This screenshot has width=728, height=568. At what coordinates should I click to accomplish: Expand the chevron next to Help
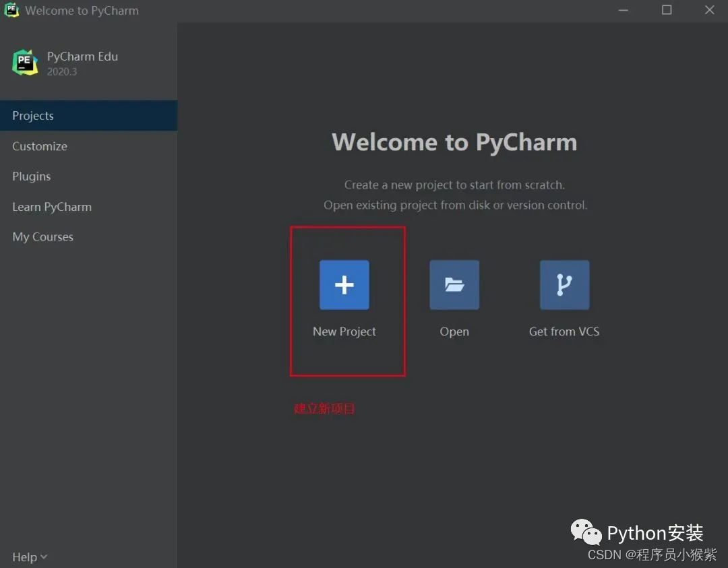(x=44, y=557)
